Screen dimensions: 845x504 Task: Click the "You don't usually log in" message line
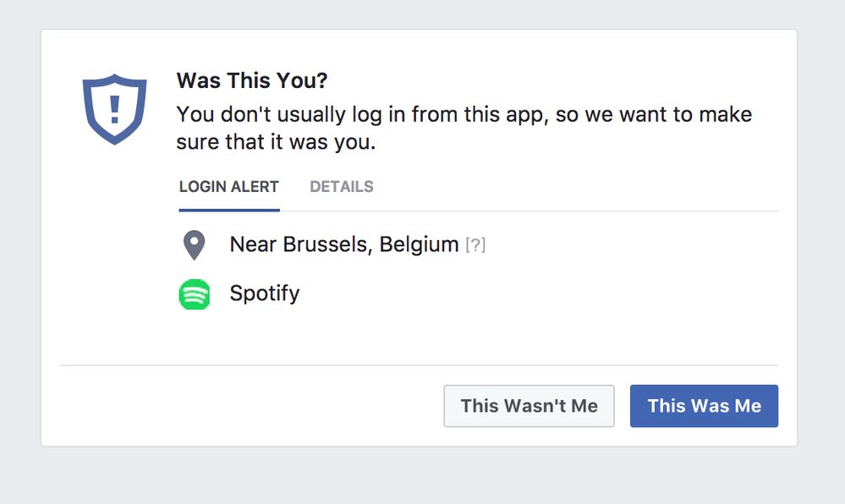pos(464,115)
